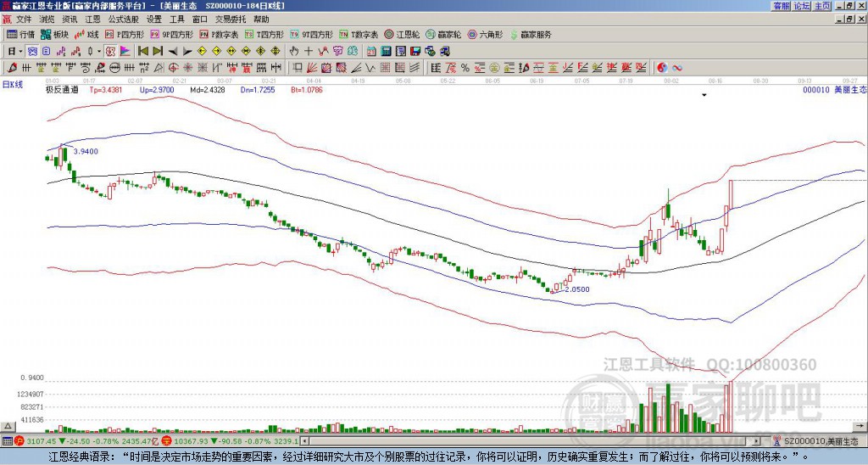Open the candlestick style dropdown arrow
Viewport: 868px width, 465px height.
[x=99, y=52]
